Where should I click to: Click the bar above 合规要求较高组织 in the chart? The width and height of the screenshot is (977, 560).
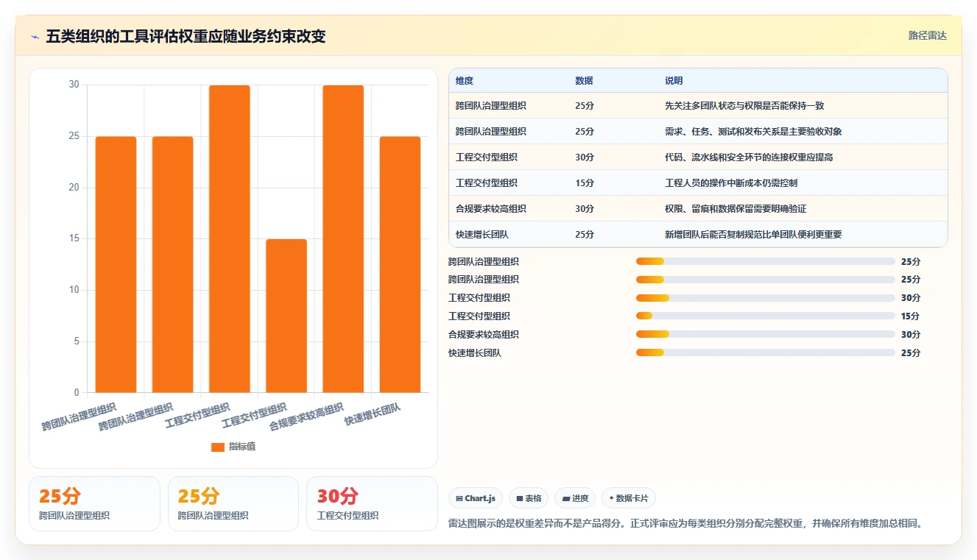point(343,238)
